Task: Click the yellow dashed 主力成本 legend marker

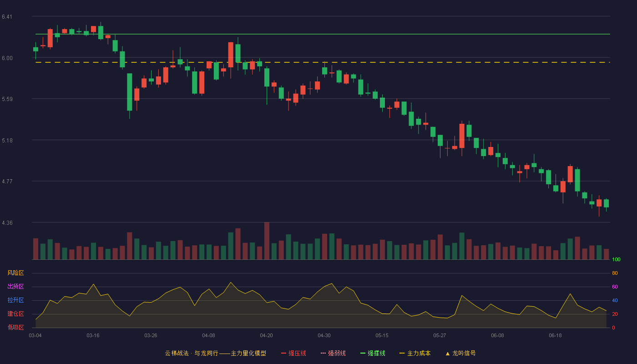Action: [x=402, y=353]
